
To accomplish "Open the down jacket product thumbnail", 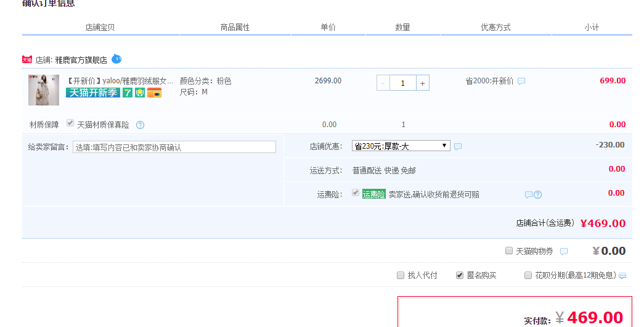I will coord(44,90).
